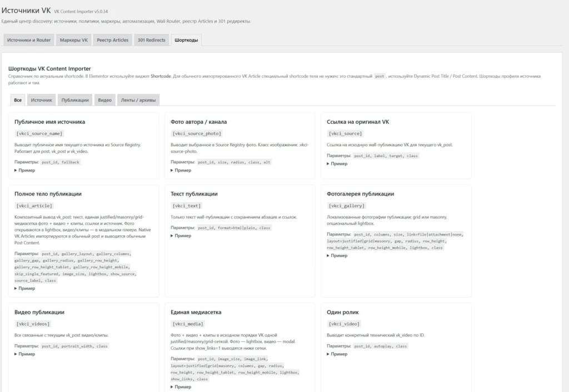Image resolution: width=569 pixels, height=392 pixels.
Task: Click the "Ссылка на оригинал VK" card title
Action: [358, 122]
